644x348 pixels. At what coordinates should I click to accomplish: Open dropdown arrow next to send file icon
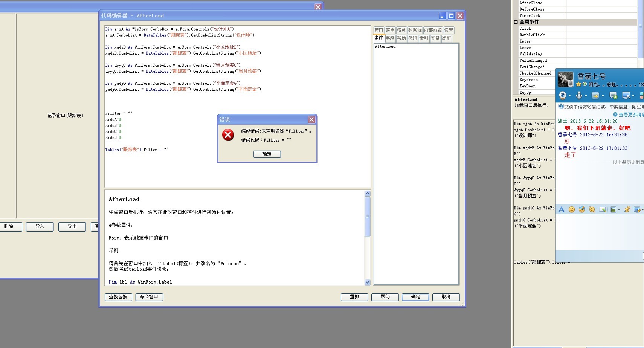(602, 96)
